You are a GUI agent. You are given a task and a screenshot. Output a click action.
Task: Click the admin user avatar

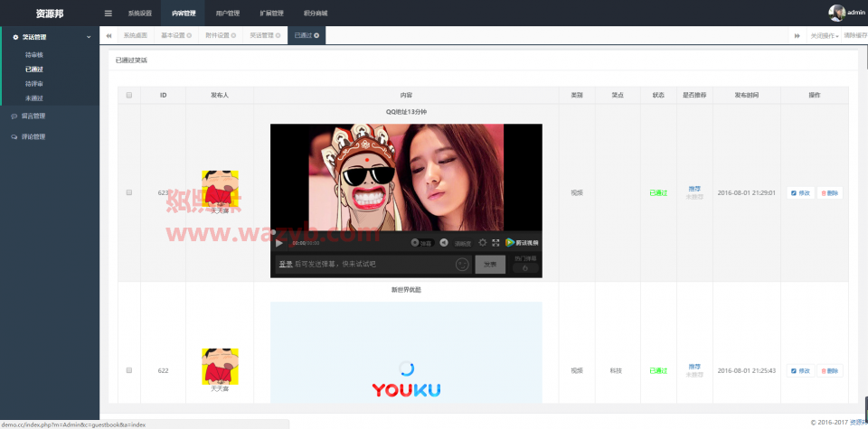pyautogui.click(x=836, y=13)
